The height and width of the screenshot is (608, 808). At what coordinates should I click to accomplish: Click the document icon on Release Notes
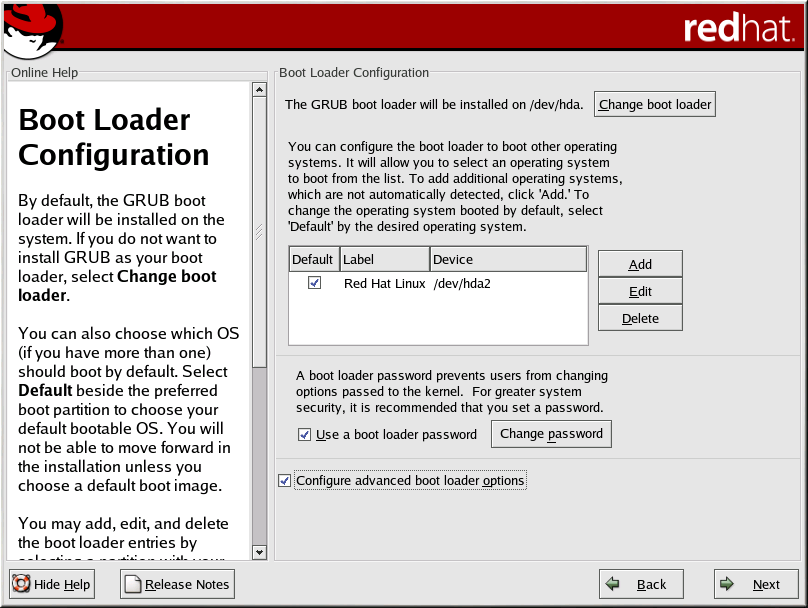coord(133,584)
